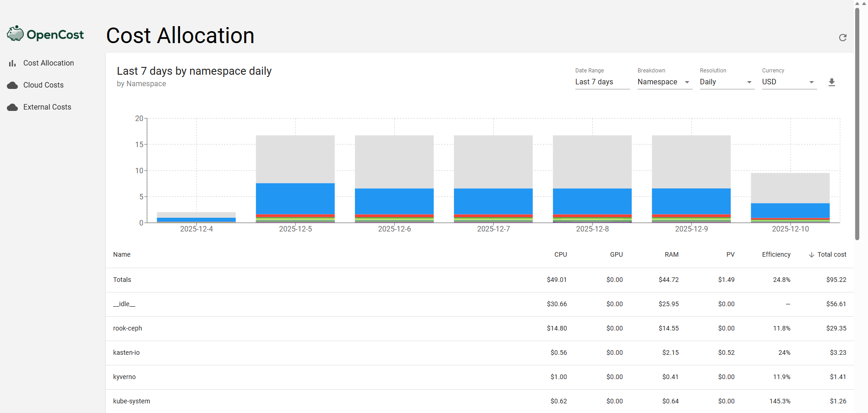The image size is (868, 413).
Task: Open the Currency dropdown showing USD
Action: (812, 82)
